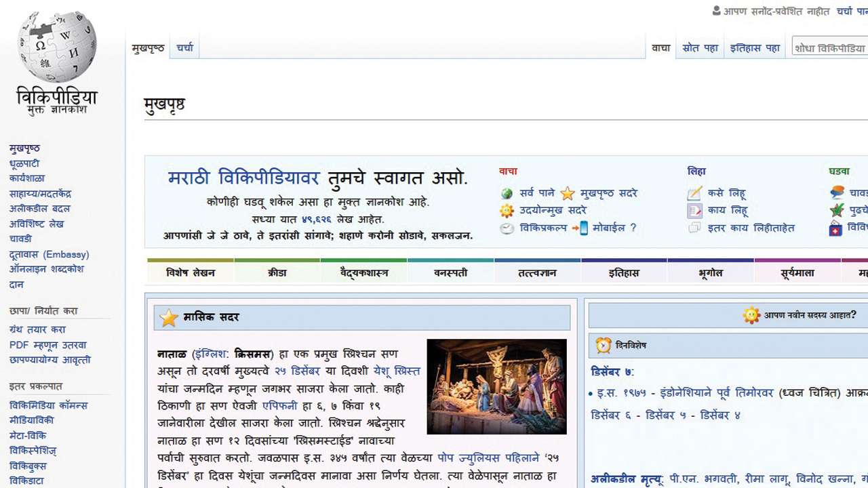
Task: Click ग्रंथ तयार करा link
Action: coord(38,329)
